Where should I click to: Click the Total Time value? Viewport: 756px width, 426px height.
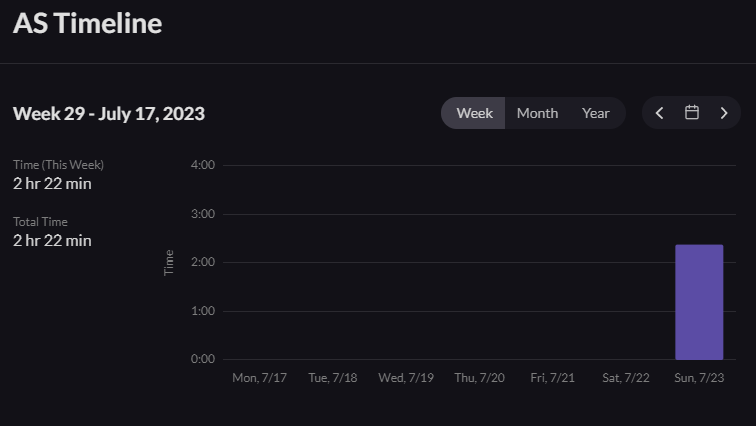[x=52, y=240]
